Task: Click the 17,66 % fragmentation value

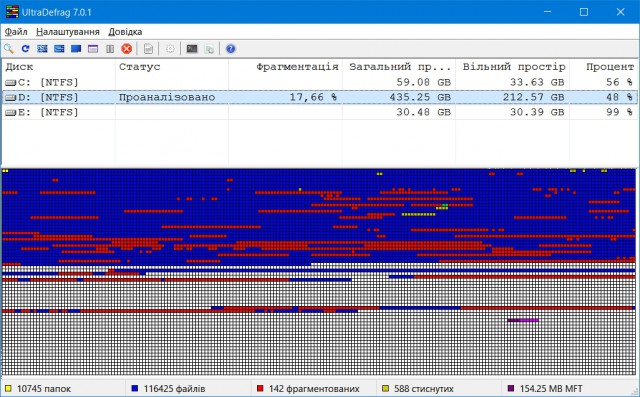Action: [313, 98]
